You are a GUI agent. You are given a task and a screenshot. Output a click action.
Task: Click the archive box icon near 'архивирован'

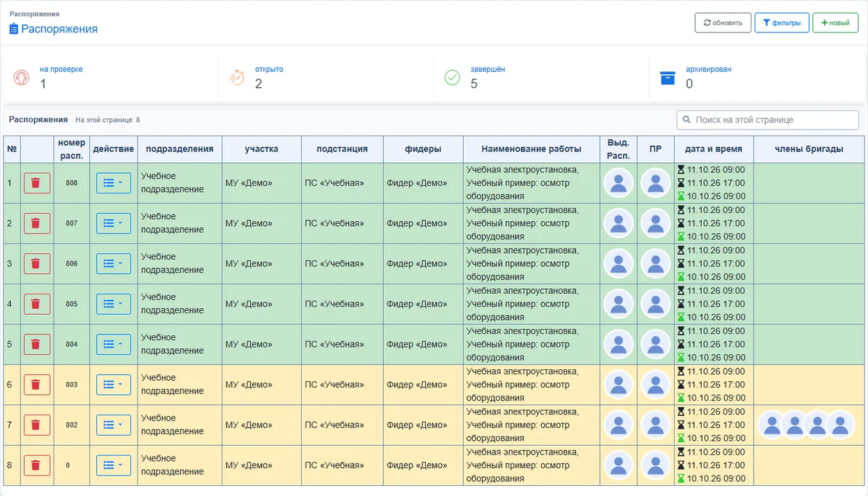pos(668,77)
